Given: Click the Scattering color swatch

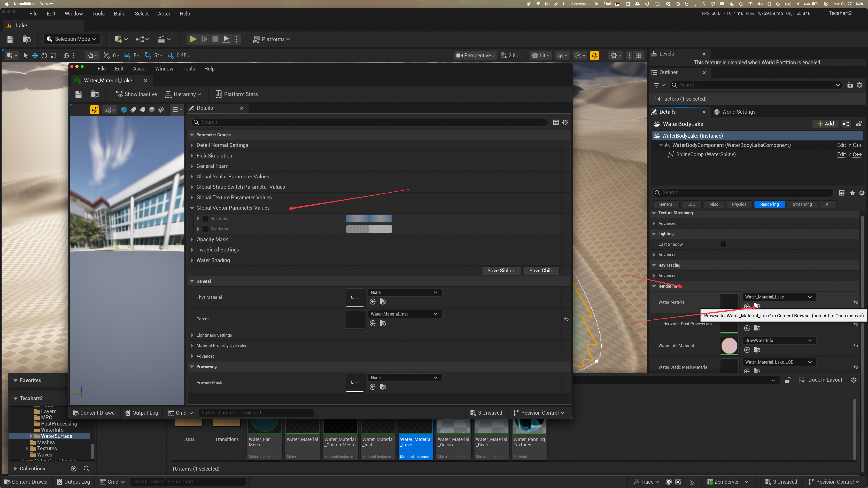Looking at the screenshot, I should coord(369,229).
